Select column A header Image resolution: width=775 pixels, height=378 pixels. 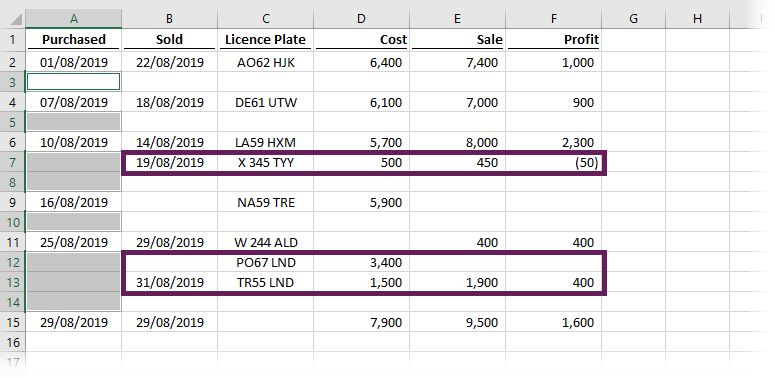pyautogui.click(x=73, y=19)
